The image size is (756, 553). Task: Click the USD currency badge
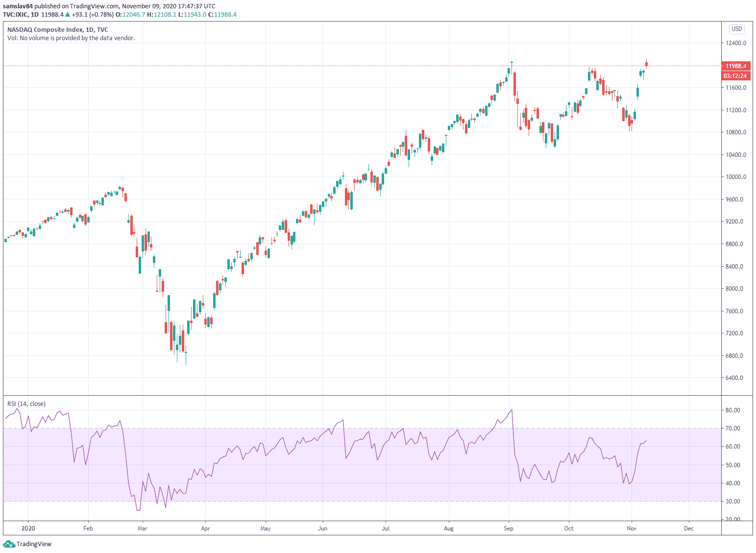coord(736,29)
